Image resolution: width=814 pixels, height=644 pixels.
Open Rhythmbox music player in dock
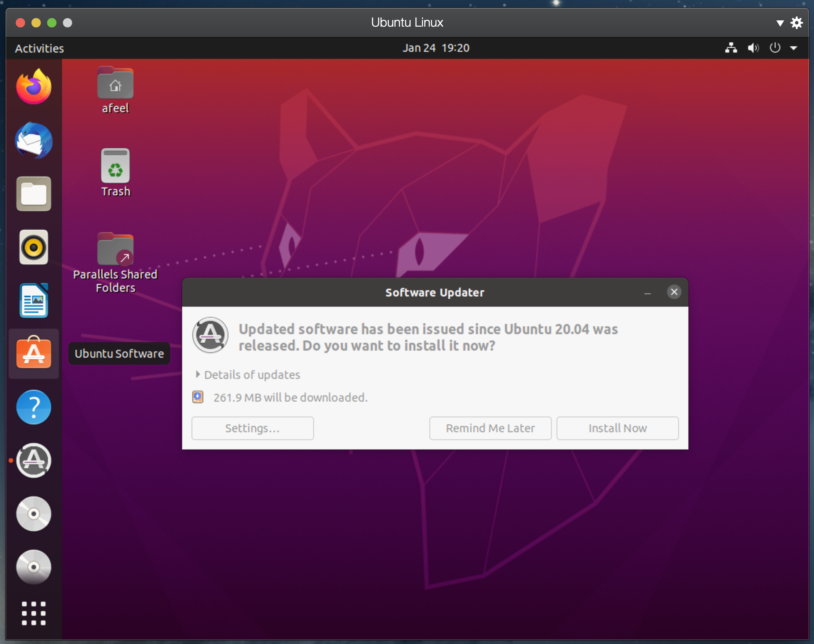click(x=34, y=247)
